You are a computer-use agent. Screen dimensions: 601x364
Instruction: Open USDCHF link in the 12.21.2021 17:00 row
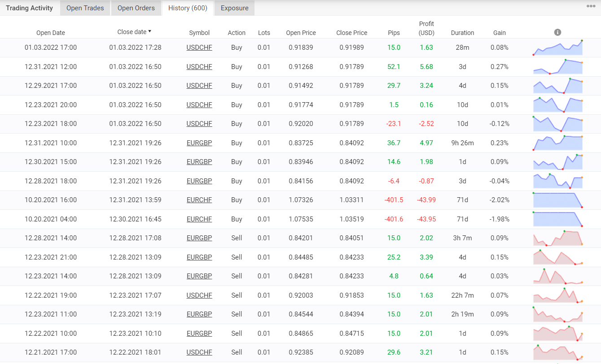[x=199, y=352]
